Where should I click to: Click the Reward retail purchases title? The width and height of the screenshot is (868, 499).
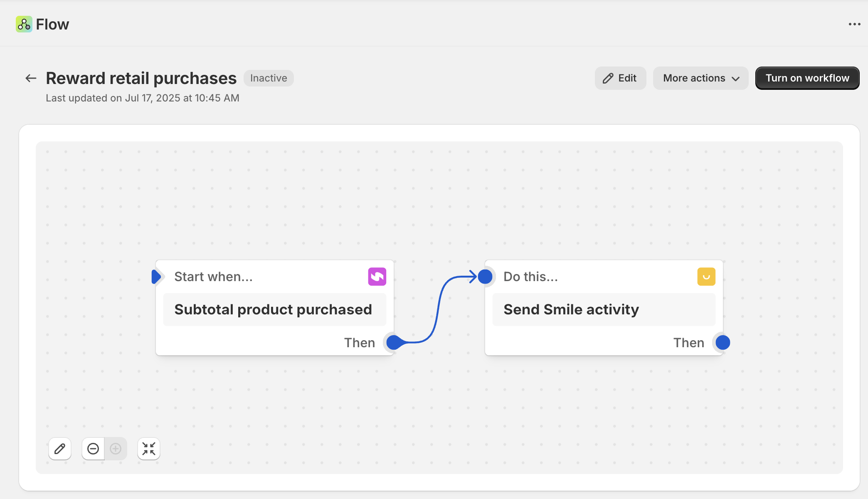(x=141, y=78)
